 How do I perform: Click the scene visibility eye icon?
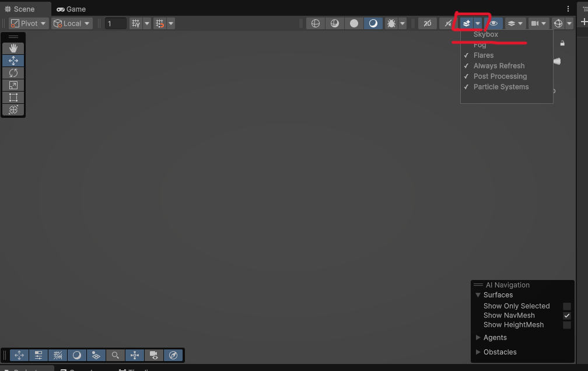click(x=494, y=23)
